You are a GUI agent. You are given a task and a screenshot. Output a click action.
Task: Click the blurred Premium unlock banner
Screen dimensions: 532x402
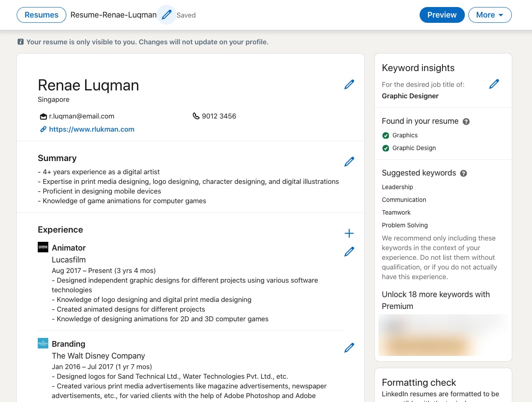[443, 335]
